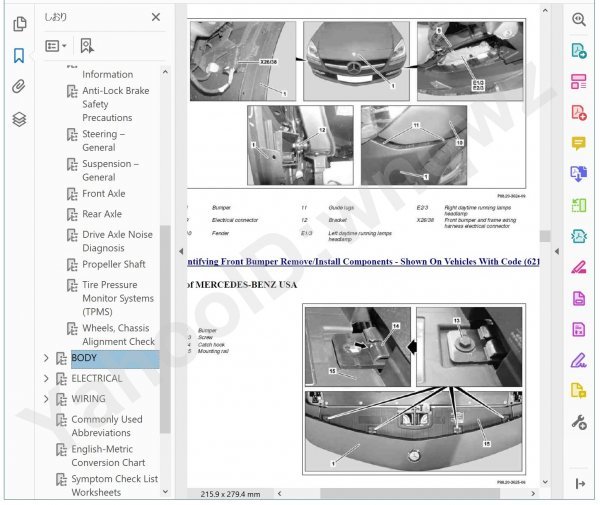Open the Optimize PDF save tool
This screenshot has height=505, width=600.
tap(579, 329)
